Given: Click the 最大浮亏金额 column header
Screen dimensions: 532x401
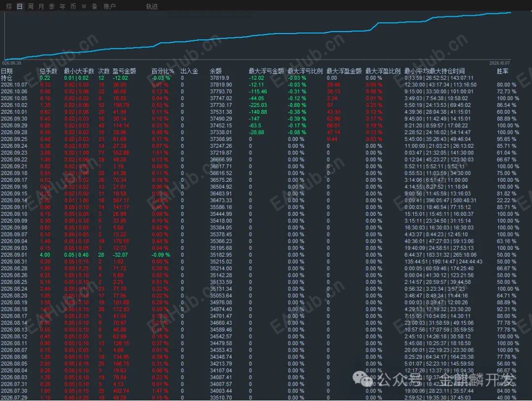Looking at the screenshot, I should [266, 71].
